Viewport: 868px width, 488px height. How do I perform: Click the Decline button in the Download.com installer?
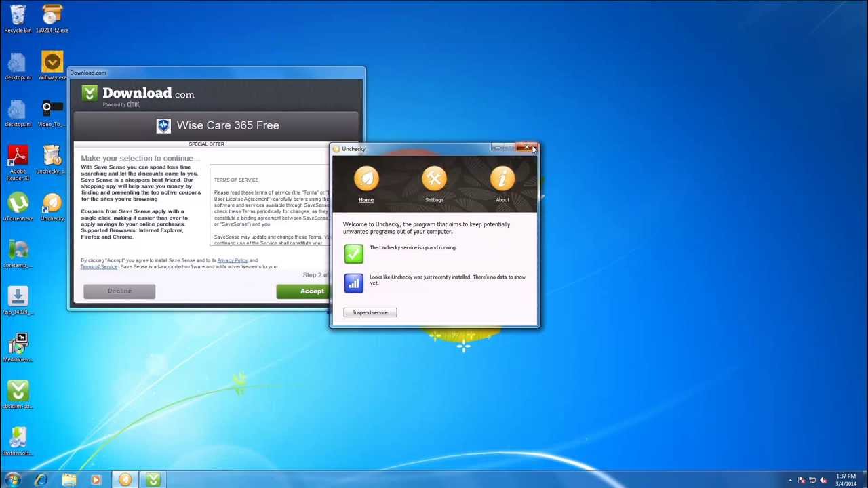pyautogui.click(x=119, y=291)
